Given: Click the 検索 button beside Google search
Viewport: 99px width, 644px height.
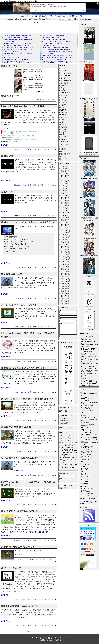Looking at the screenshot, I should pyautogui.click(x=77, y=19).
